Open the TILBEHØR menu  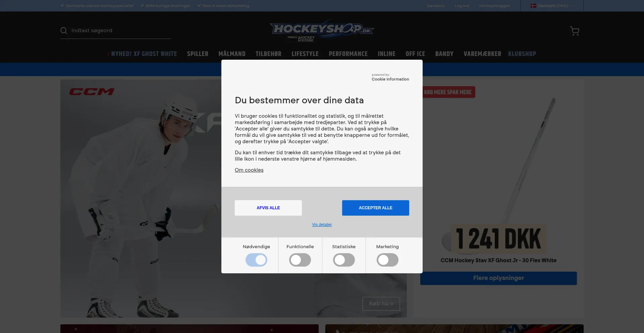pos(268,54)
